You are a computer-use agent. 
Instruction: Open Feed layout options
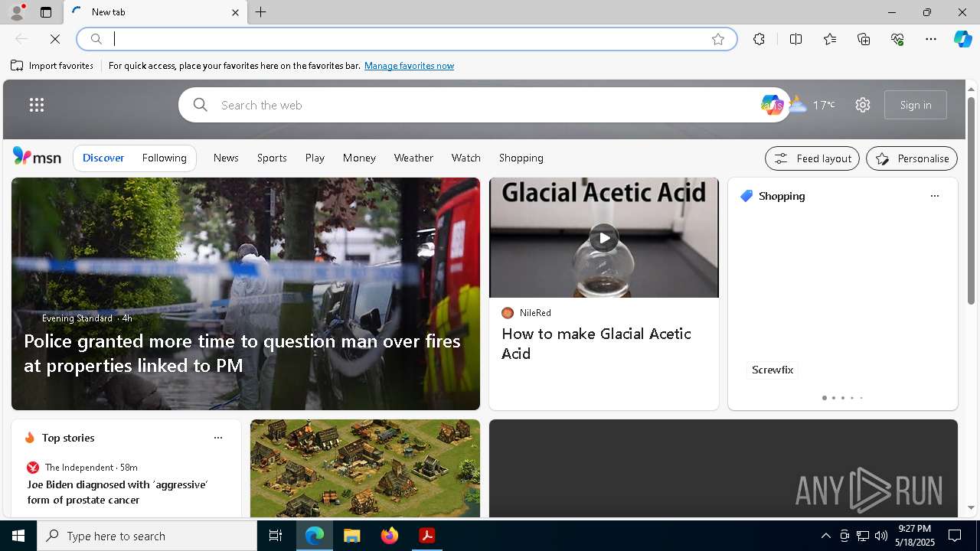(x=812, y=158)
